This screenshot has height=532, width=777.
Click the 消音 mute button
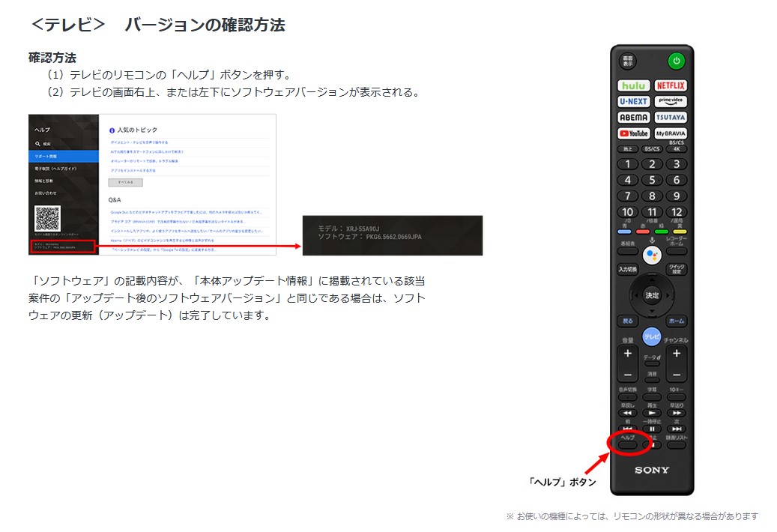click(652, 380)
